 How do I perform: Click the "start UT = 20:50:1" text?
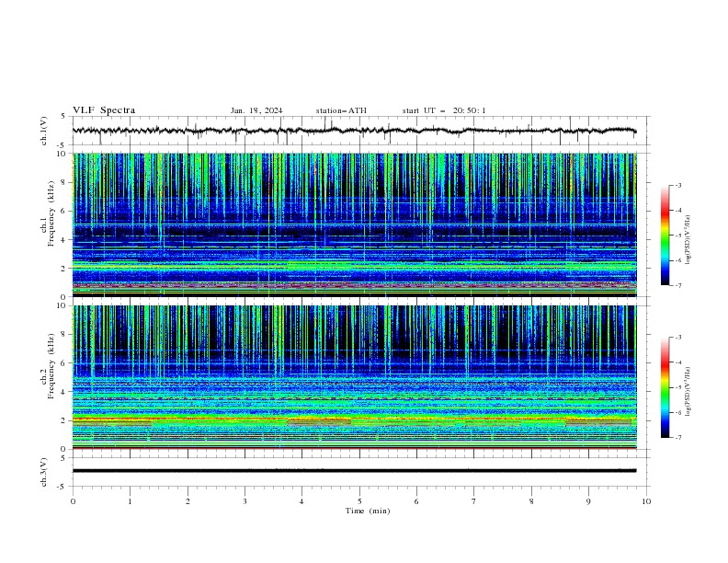[444, 110]
